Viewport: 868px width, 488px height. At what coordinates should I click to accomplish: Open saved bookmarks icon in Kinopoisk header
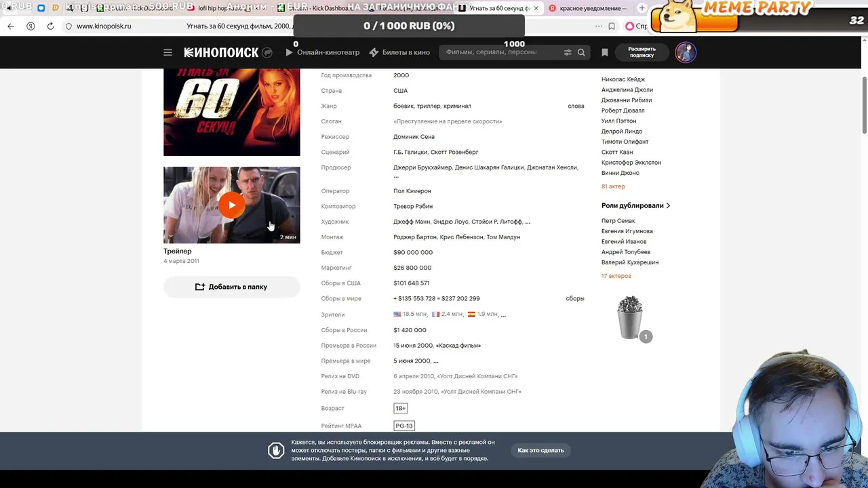[605, 52]
